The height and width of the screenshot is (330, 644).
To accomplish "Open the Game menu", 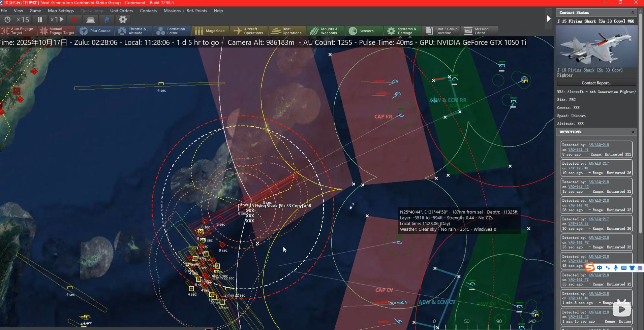I will (35, 11).
